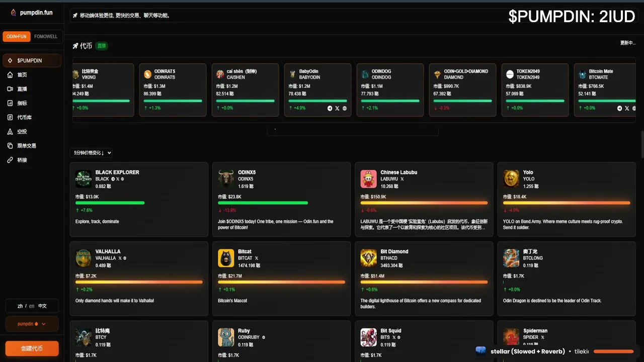Open the Bitcoin Mate token avatar
644x362 pixels.
tap(583, 74)
